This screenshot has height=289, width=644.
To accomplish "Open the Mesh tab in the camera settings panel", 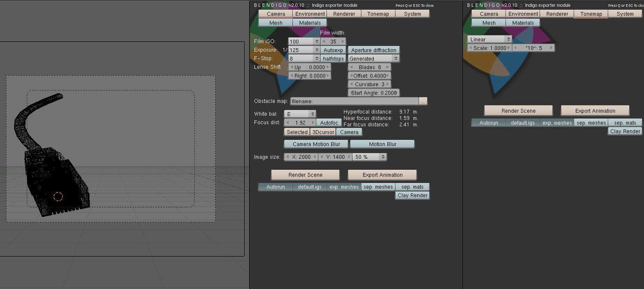I will 275,23.
